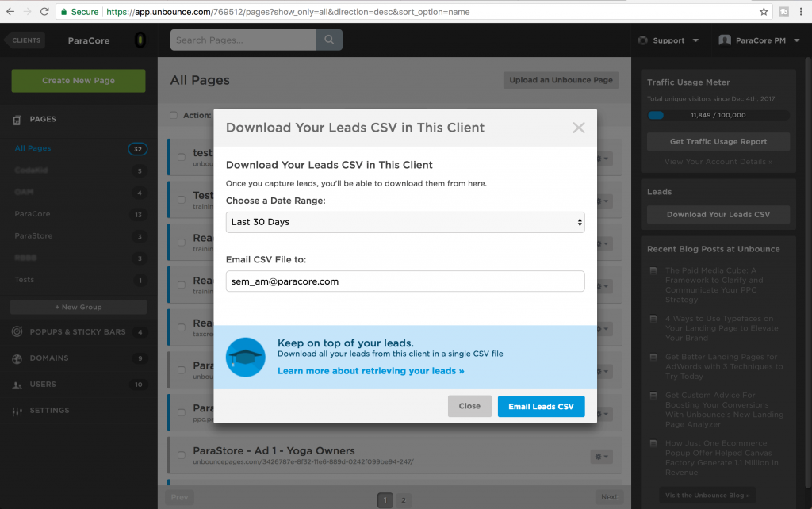Open ParaStore - Ad 1 - Yoga Owners page

tap(274, 451)
